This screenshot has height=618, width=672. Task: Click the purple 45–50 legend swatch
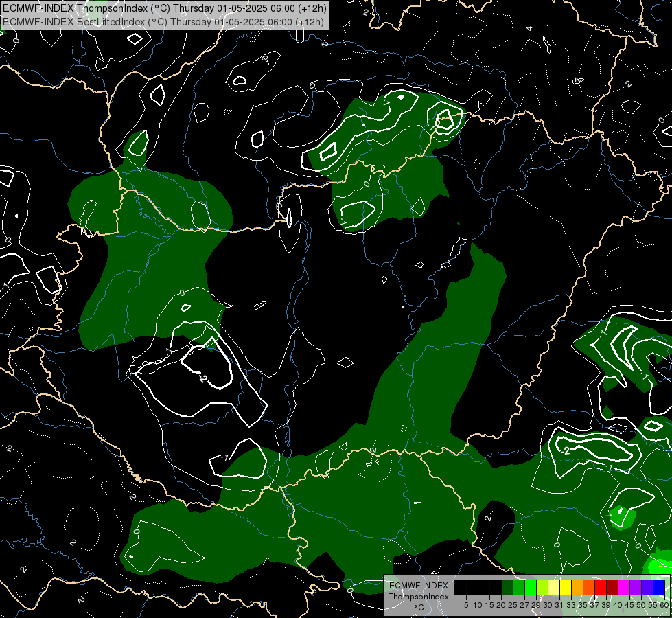[636, 587]
